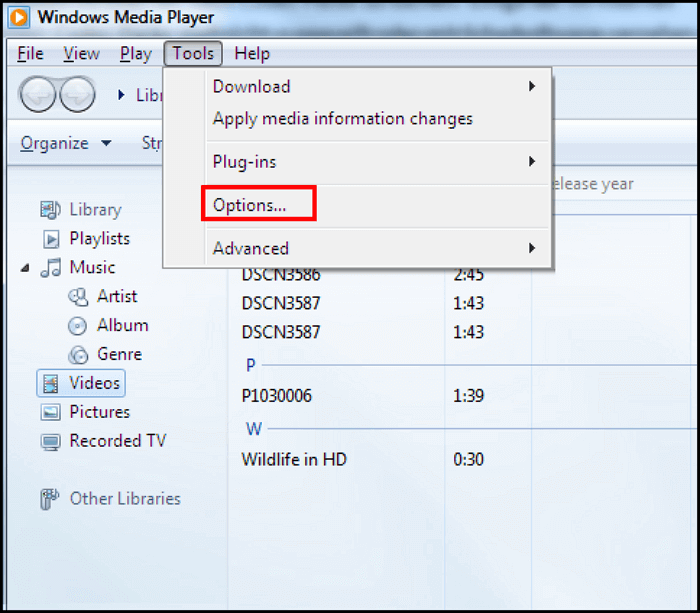Screen dimensions: 700x613
Task: Collapse the Music tree node
Action: pos(25,268)
